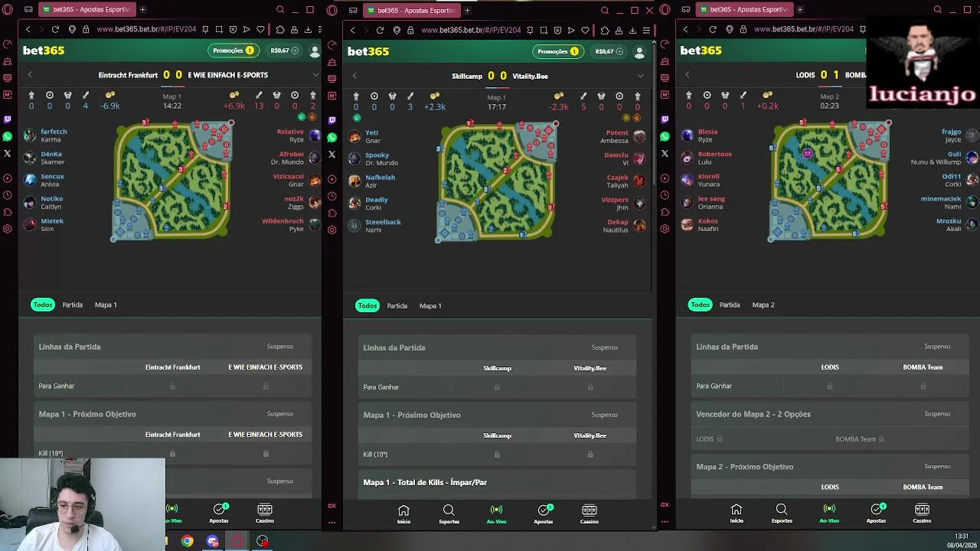The height and width of the screenshot is (551, 980).
Task: Open the extensions icon in the left browser
Action: (x=280, y=30)
